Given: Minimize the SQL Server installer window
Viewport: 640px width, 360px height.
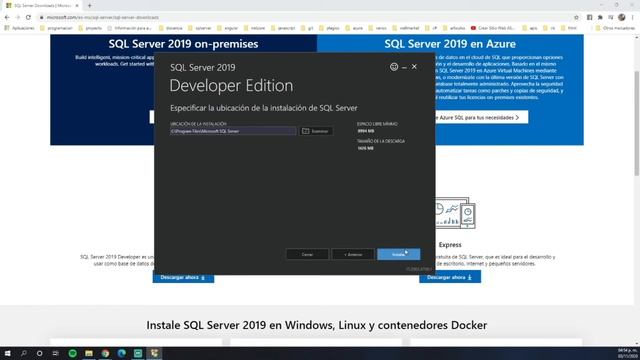Looking at the screenshot, I should tap(404, 67).
